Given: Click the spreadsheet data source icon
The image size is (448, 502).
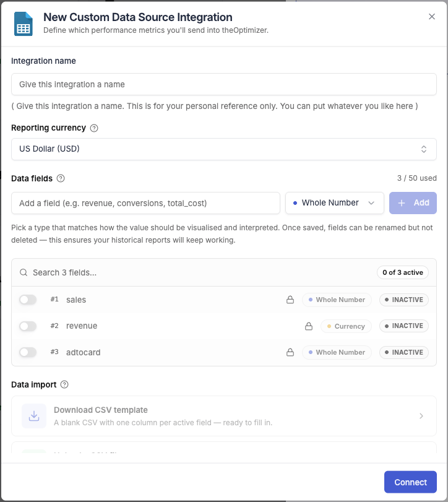Looking at the screenshot, I should [x=24, y=24].
